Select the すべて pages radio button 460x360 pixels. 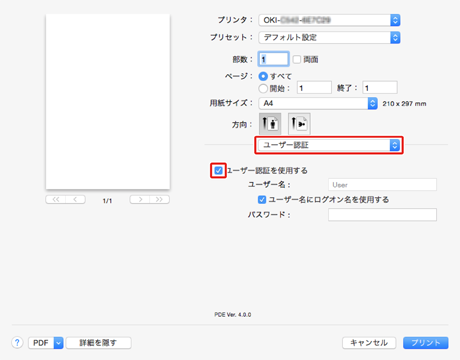pyautogui.click(x=263, y=76)
